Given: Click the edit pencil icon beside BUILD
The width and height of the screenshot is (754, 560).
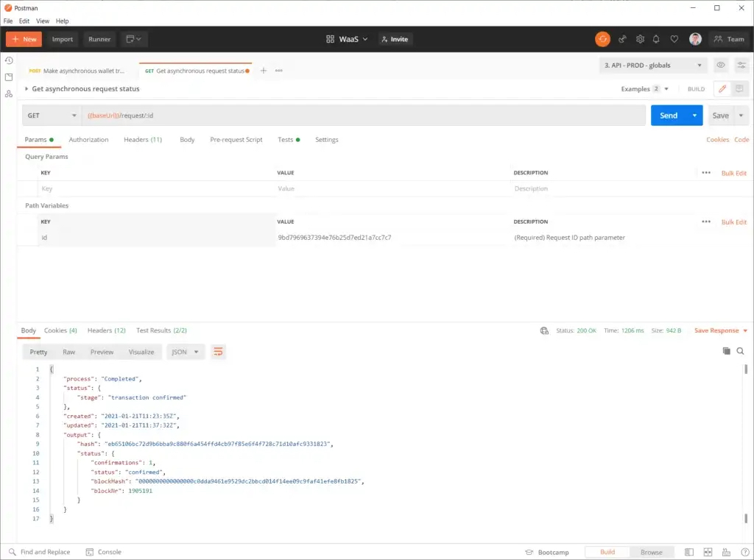Looking at the screenshot, I should (x=722, y=88).
